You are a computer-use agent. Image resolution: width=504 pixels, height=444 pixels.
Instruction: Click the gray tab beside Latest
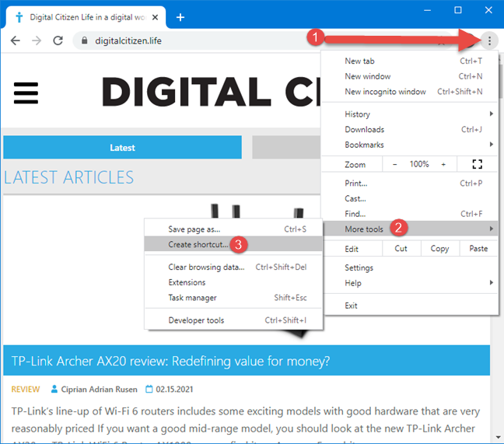point(286,148)
